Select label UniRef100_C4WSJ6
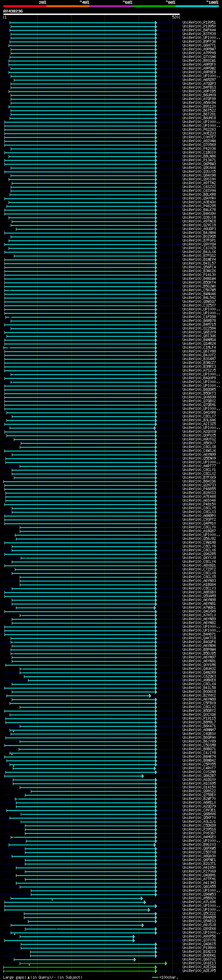222x980 pixels. [199, 451]
